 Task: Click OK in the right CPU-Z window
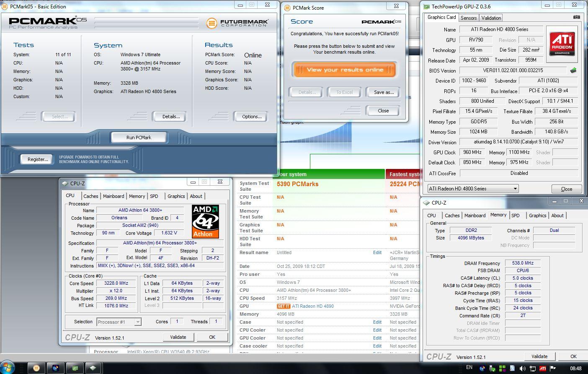coord(573,356)
